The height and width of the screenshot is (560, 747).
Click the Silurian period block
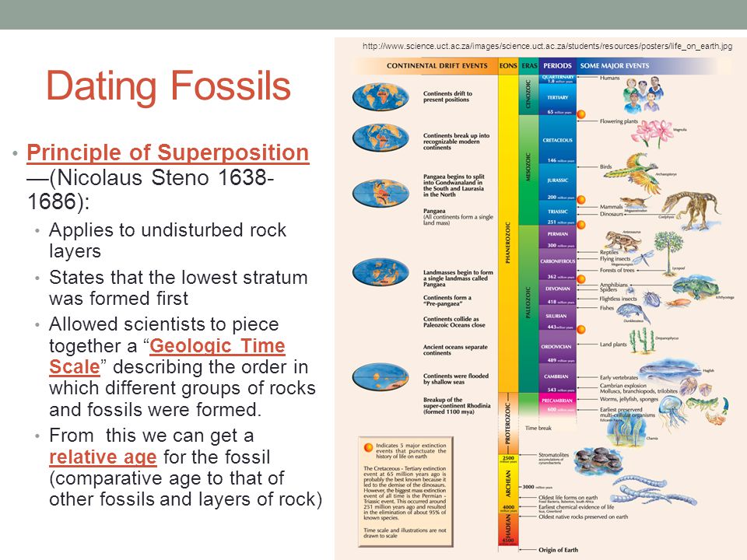pos(557,318)
